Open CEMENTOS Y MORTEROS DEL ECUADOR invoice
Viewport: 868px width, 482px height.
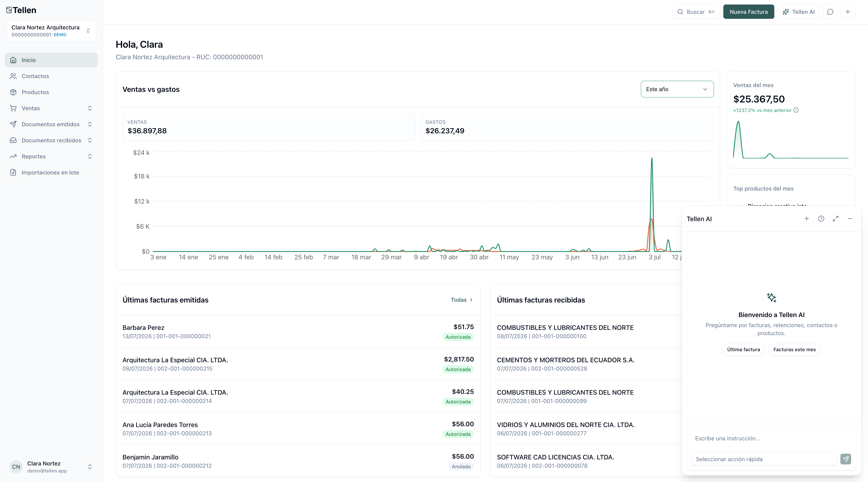(586, 364)
